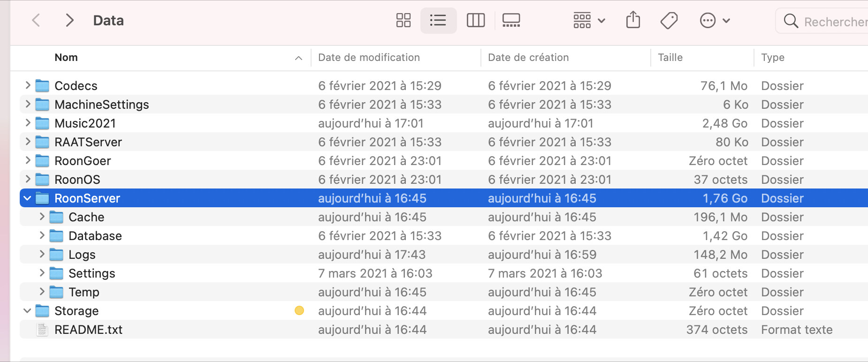Expand the RoonGoer folder

28,160
